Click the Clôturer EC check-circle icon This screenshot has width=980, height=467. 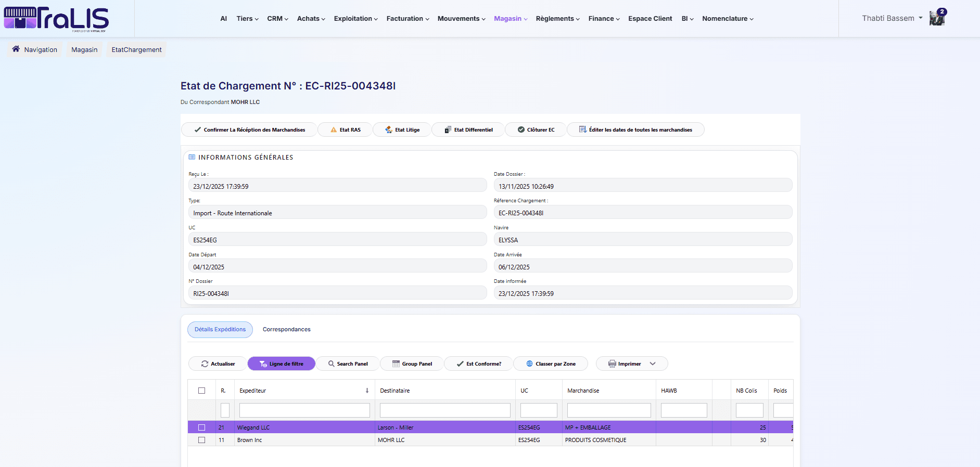coord(521,129)
